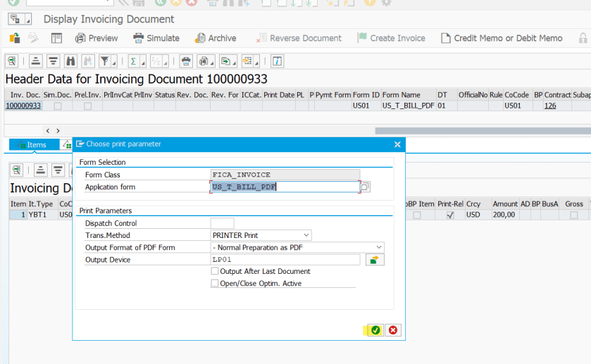591x364 pixels.
Task: Open value help next to Application form
Action: coord(365,187)
